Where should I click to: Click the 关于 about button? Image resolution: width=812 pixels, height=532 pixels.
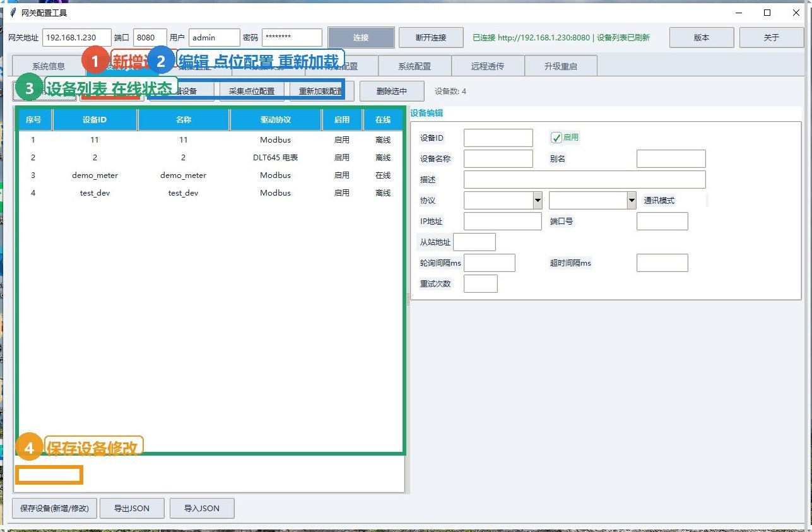(772, 38)
